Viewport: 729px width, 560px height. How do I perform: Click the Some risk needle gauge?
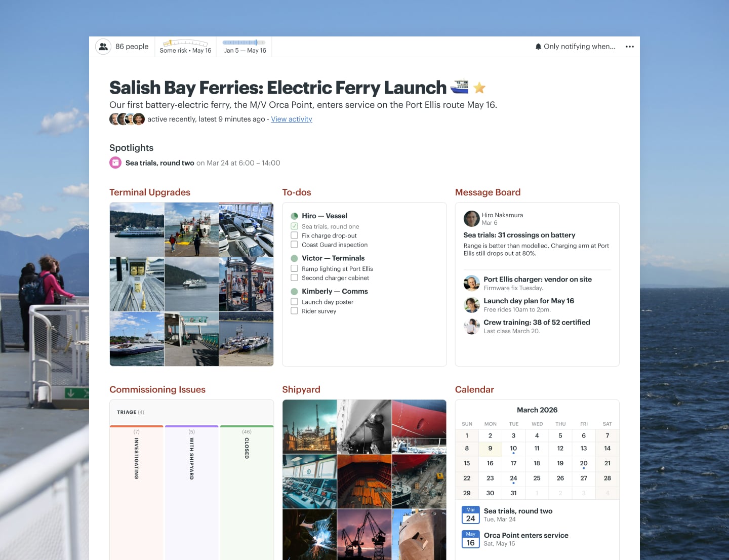tap(185, 43)
